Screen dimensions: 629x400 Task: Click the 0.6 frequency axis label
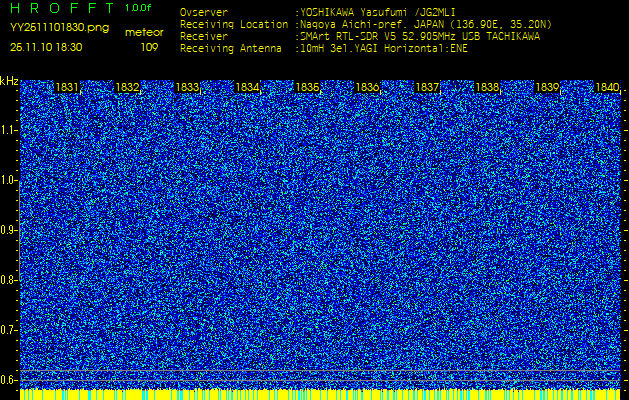(x=7, y=380)
